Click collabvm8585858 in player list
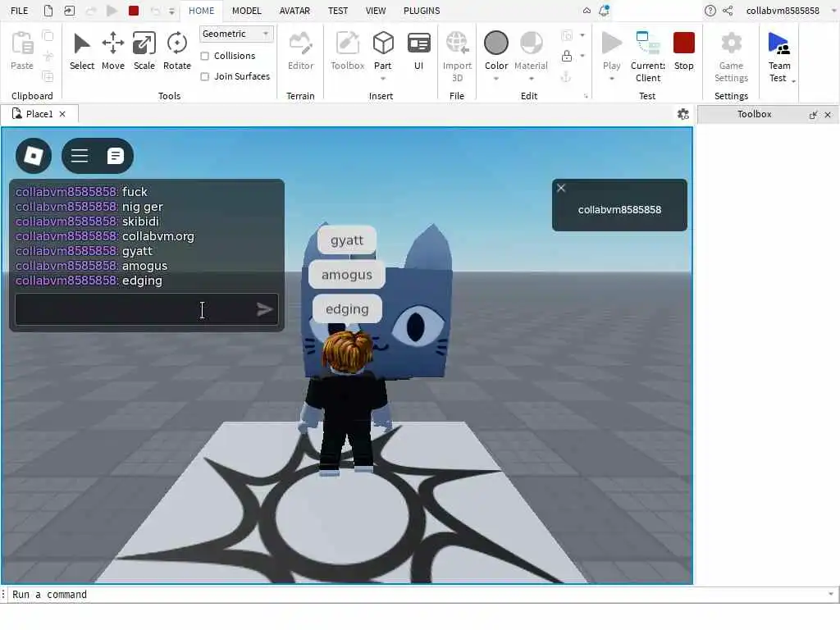This screenshot has height=630, width=840. point(619,209)
